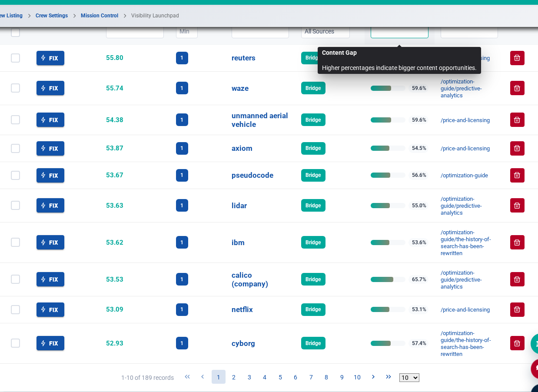Delete the netflix row
Screen dimensions: 538x392
517,309
